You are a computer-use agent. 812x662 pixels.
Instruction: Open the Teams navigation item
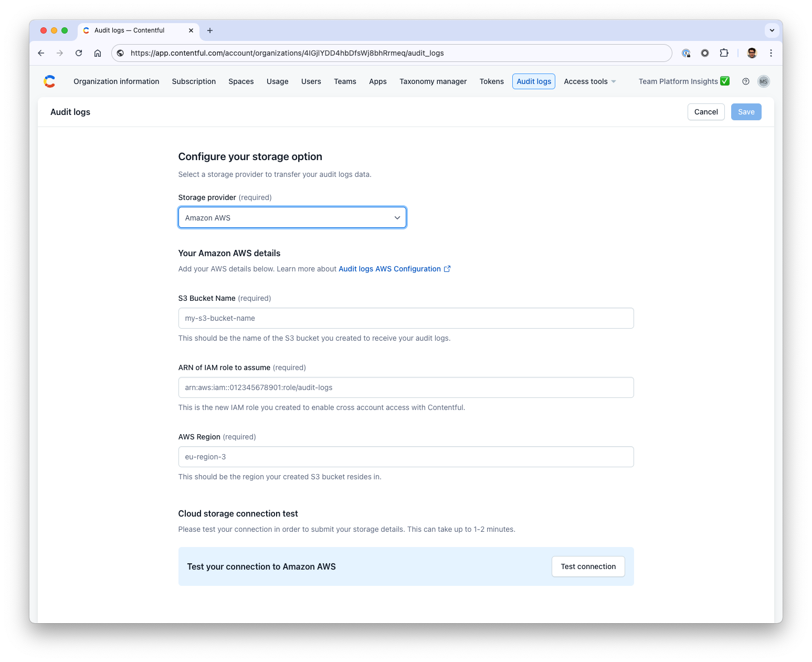pyautogui.click(x=345, y=81)
